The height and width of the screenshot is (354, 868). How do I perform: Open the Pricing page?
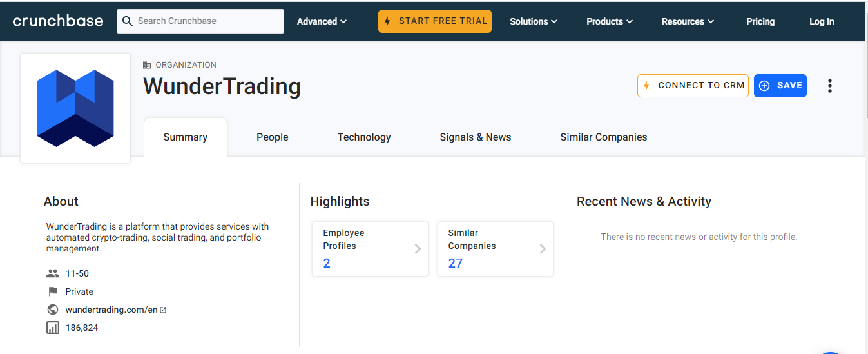click(760, 21)
